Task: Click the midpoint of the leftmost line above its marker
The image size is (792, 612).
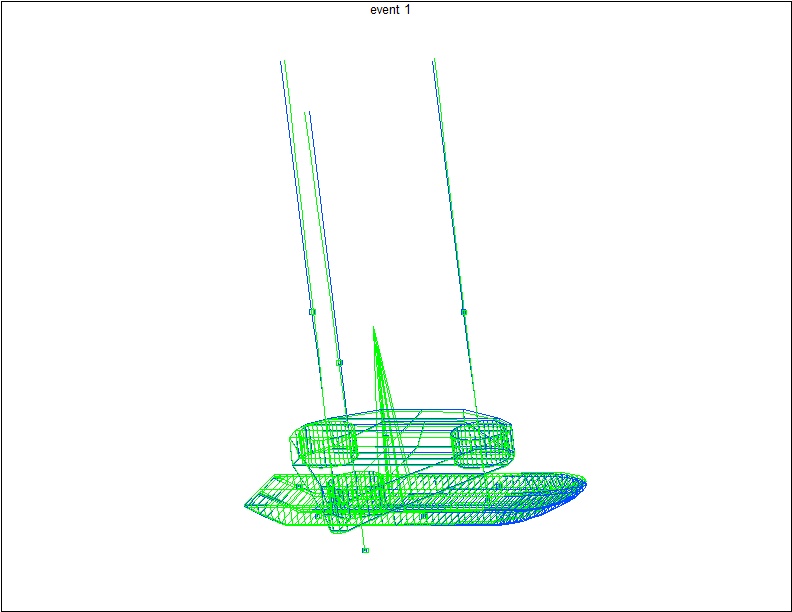Action: 297,186
